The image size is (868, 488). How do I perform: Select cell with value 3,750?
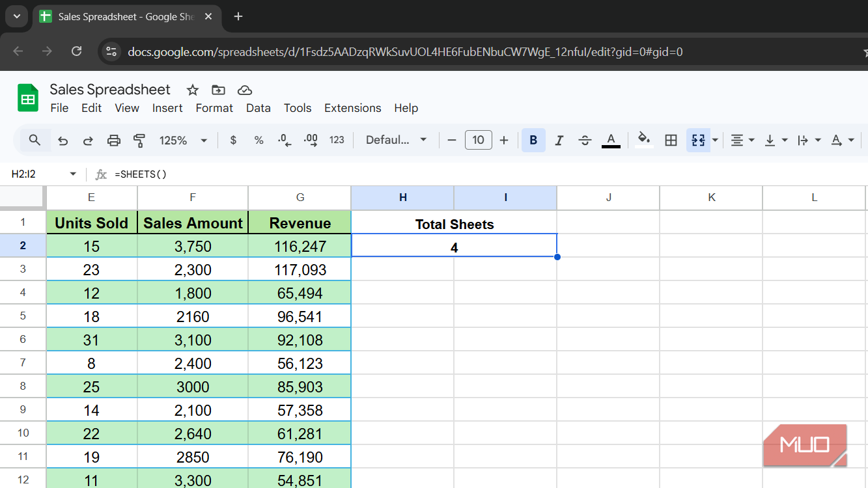coord(193,246)
